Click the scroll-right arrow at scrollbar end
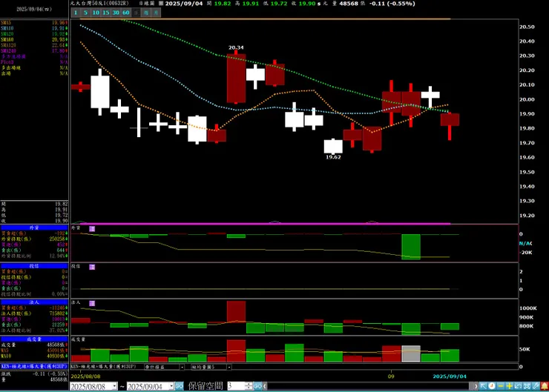Viewport: 549px width, 392px height. coord(476,386)
